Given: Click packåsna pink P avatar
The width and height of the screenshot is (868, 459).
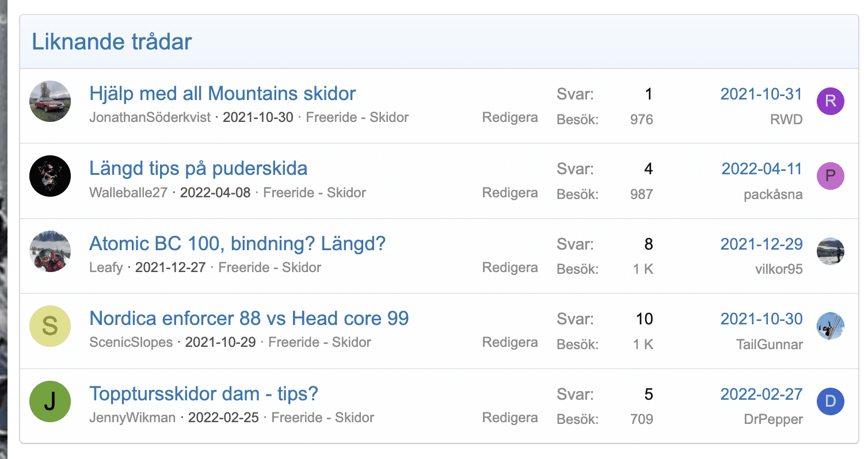Looking at the screenshot, I should pos(830,176).
